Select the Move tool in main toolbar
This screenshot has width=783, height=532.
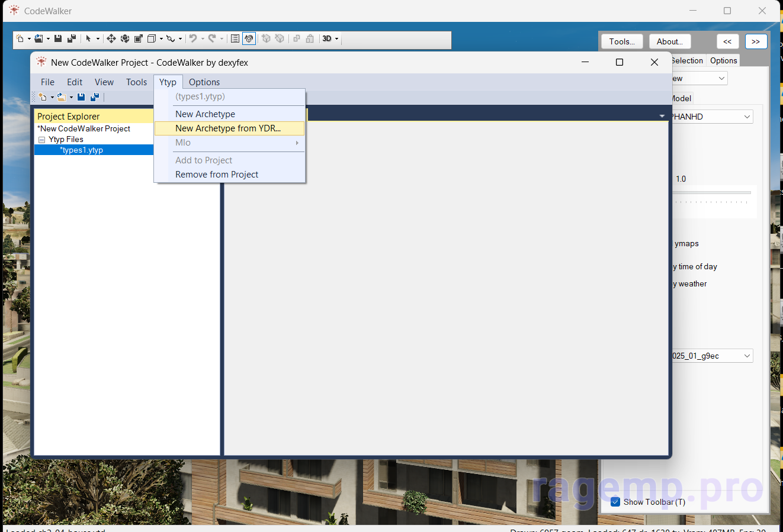(x=111, y=39)
